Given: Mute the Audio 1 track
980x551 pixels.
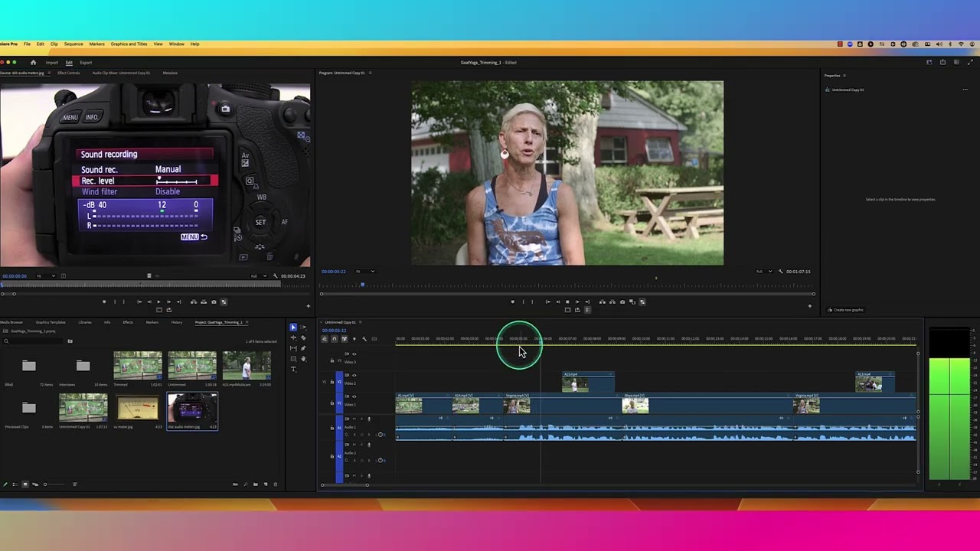Looking at the screenshot, I should point(354,419).
